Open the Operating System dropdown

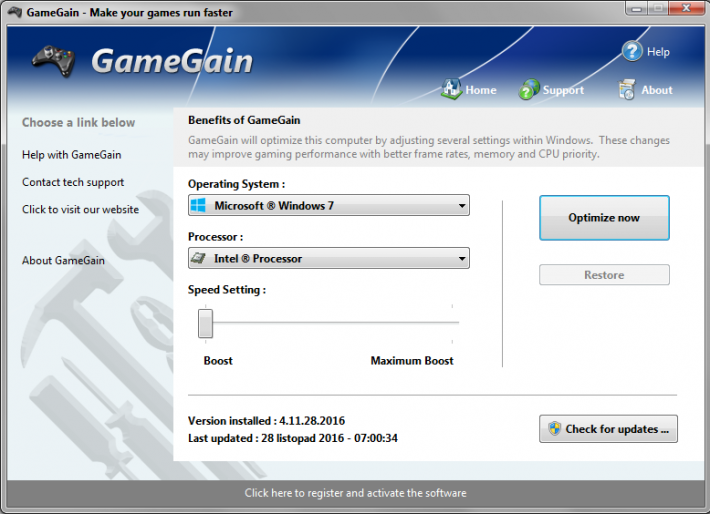(x=329, y=205)
